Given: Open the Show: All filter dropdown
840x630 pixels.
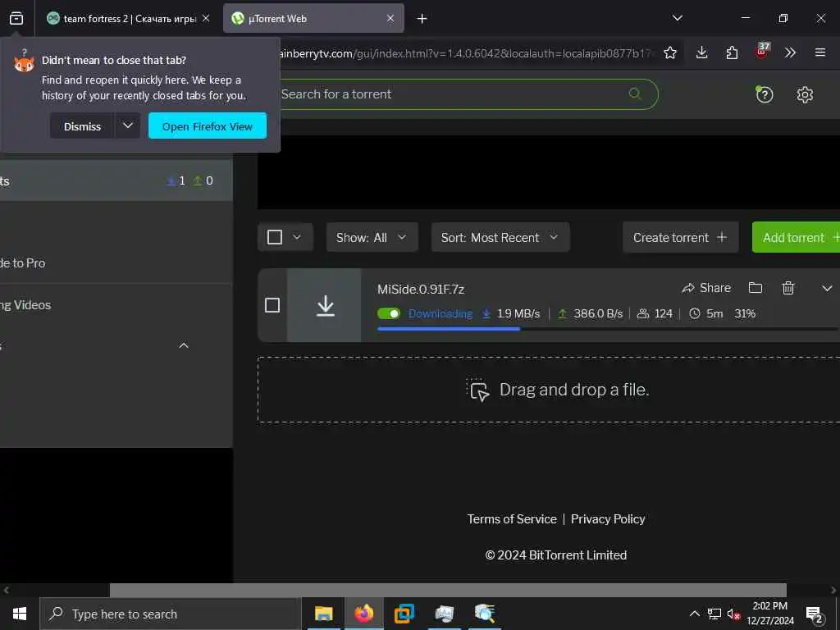Looking at the screenshot, I should coord(372,237).
